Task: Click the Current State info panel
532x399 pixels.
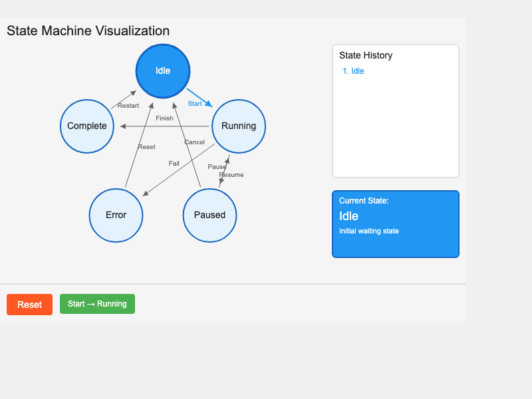Action: point(395,224)
